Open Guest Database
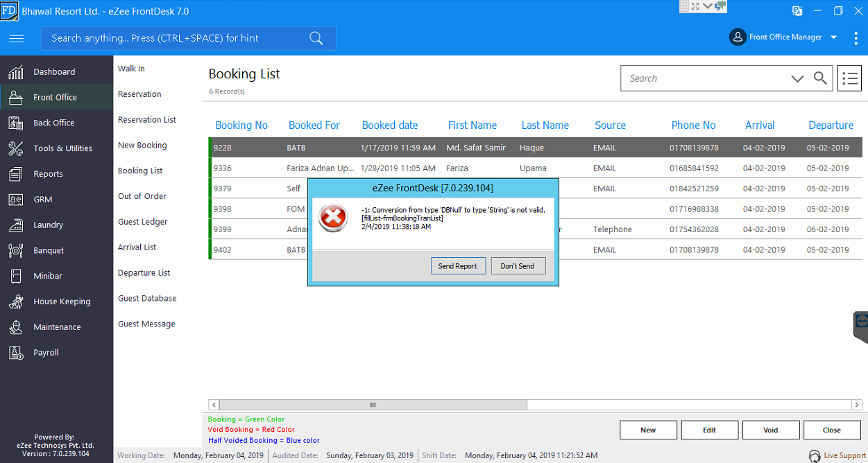The width and height of the screenshot is (868, 463). coord(147,298)
